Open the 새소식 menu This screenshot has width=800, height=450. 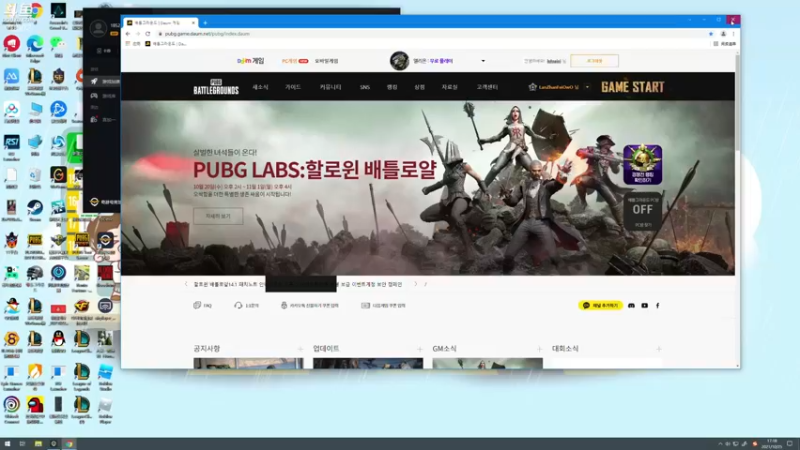tap(260, 87)
